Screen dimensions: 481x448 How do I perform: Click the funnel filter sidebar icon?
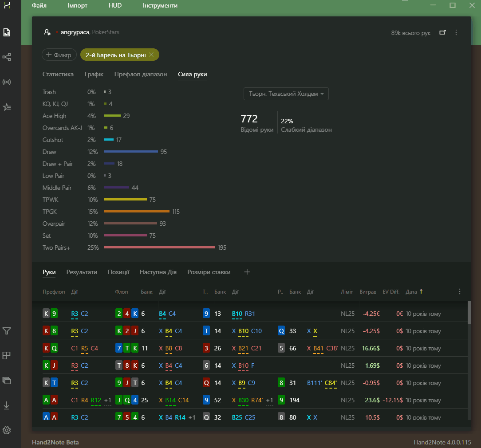click(7, 331)
